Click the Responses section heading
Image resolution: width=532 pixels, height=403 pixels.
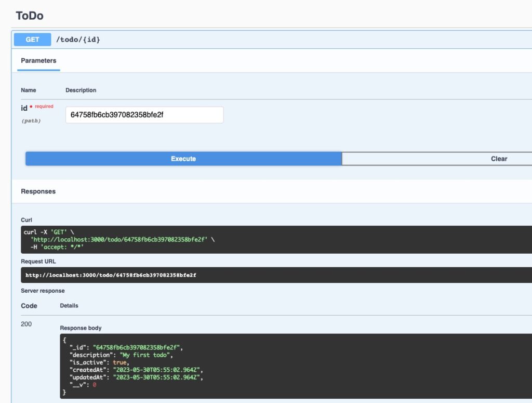coord(38,191)
